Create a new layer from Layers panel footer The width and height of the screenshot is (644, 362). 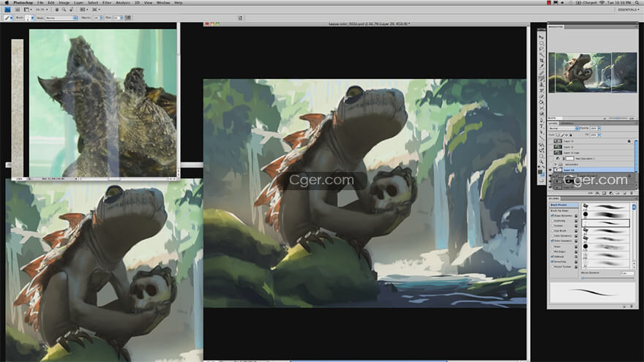coord(625,193)
